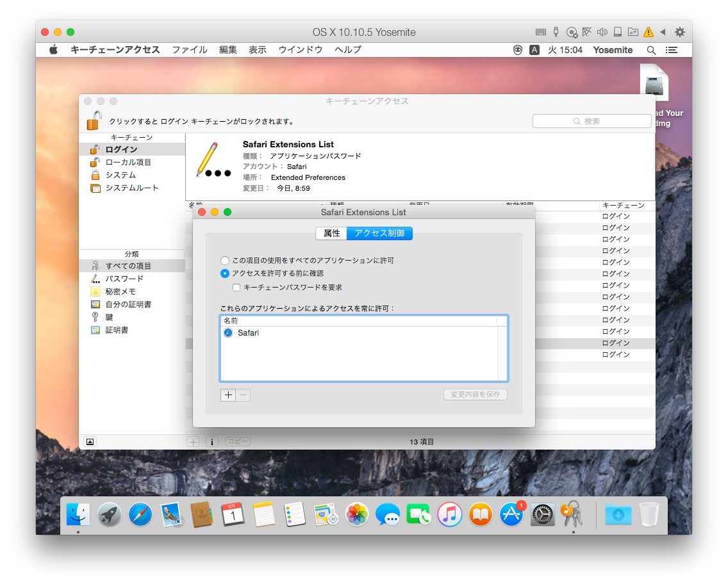Click the input source A icon
The height and width of the screenshot is (586, 728).
(534, 50)
